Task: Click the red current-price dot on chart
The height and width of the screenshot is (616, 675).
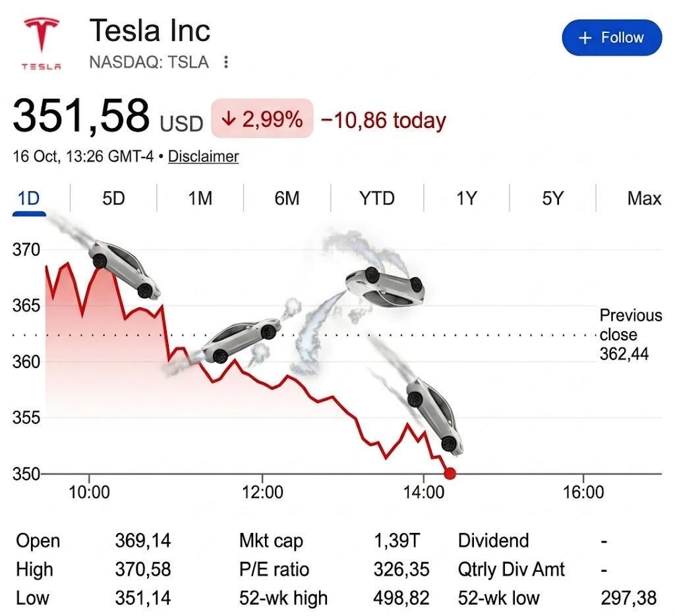Action: click(450, 474)
